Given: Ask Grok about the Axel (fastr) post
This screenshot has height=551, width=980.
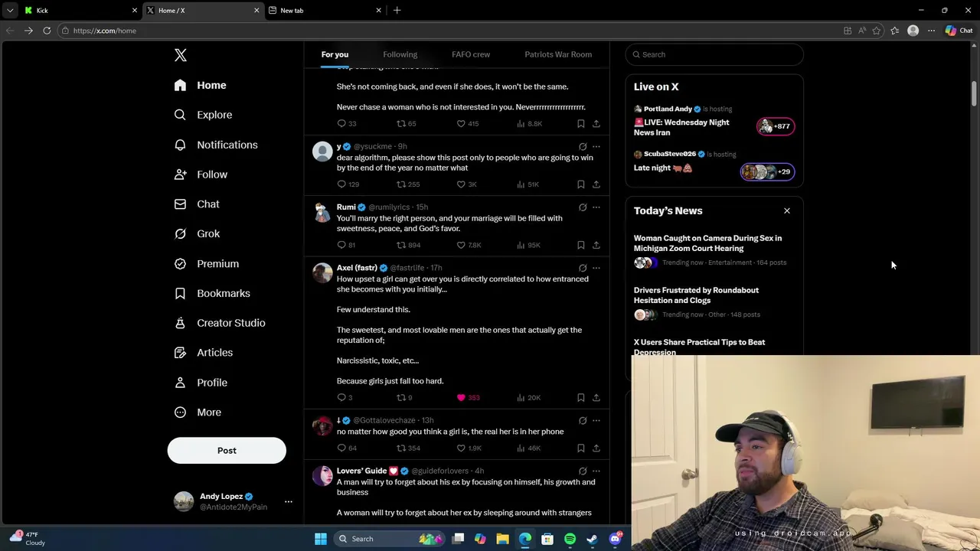Looking at the screenshot, I should [x=583, y=268].
